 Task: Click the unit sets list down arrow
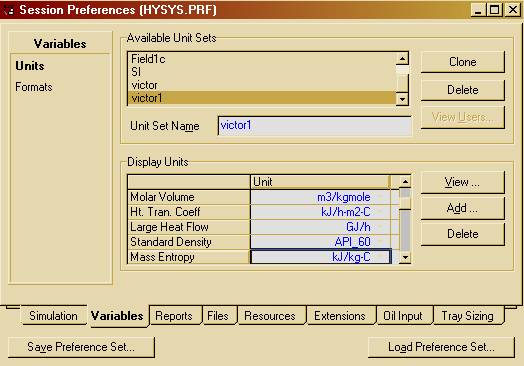coord(402,99)
